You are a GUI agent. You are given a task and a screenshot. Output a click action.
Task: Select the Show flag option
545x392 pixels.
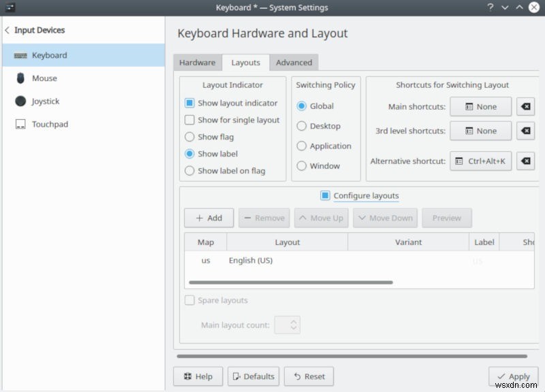coord(189,137)
